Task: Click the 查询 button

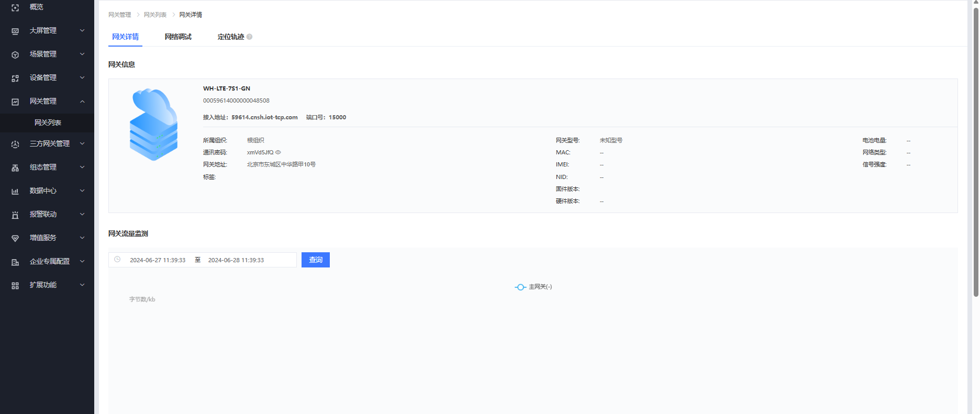Action: click(x=316, y=260)
